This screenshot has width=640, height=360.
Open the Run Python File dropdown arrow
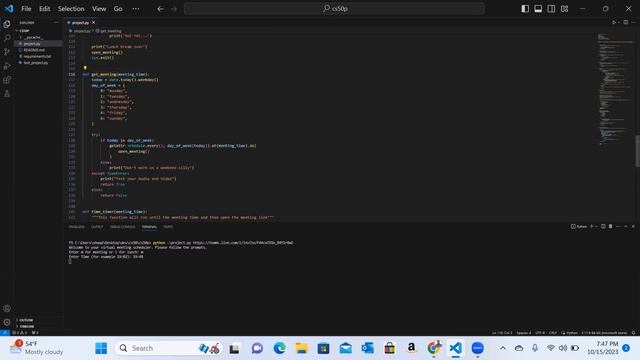point(619,22)
